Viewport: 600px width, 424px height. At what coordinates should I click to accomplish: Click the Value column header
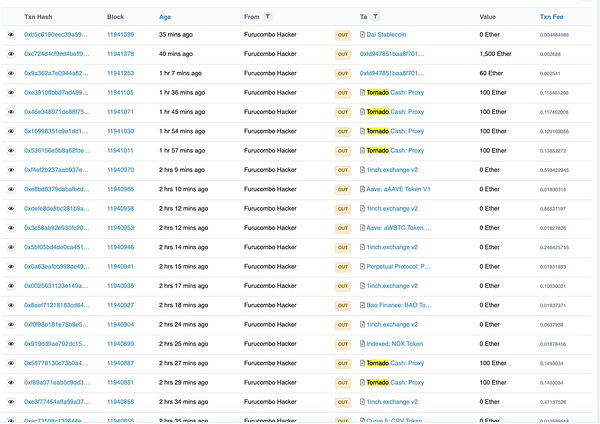pos(488,17)
